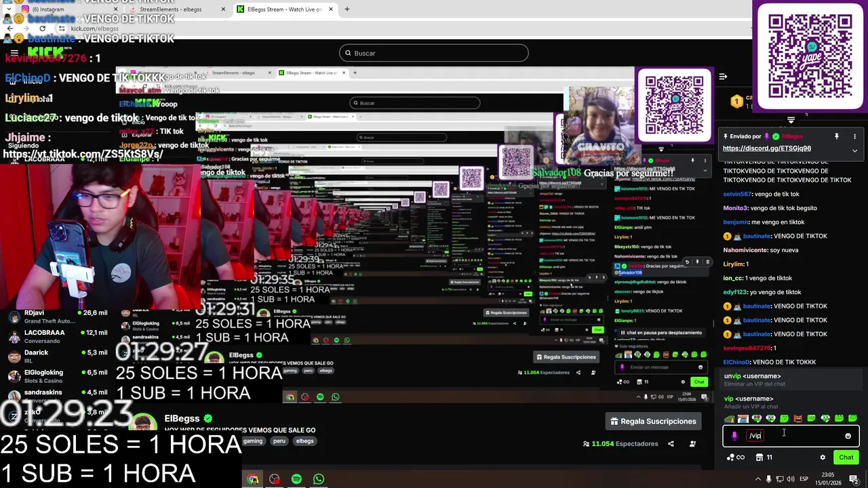
Task: Open the notification center icon in tray
Action: [x=853, y=479]
